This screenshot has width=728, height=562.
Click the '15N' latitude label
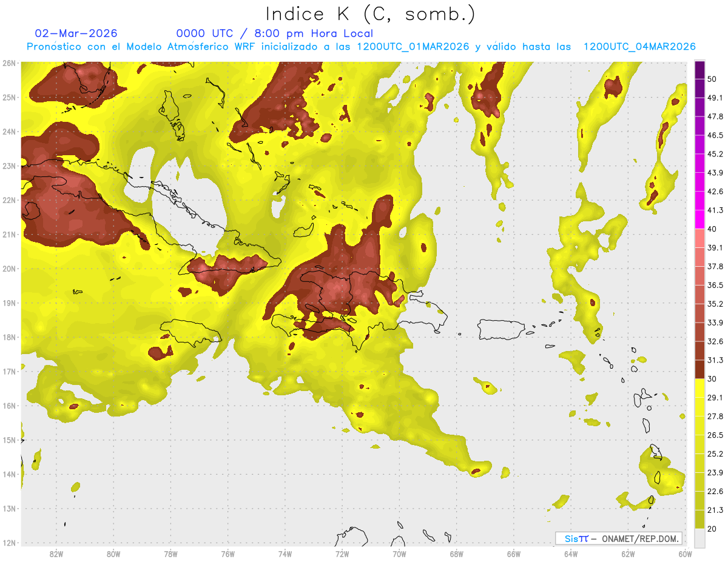9,440
